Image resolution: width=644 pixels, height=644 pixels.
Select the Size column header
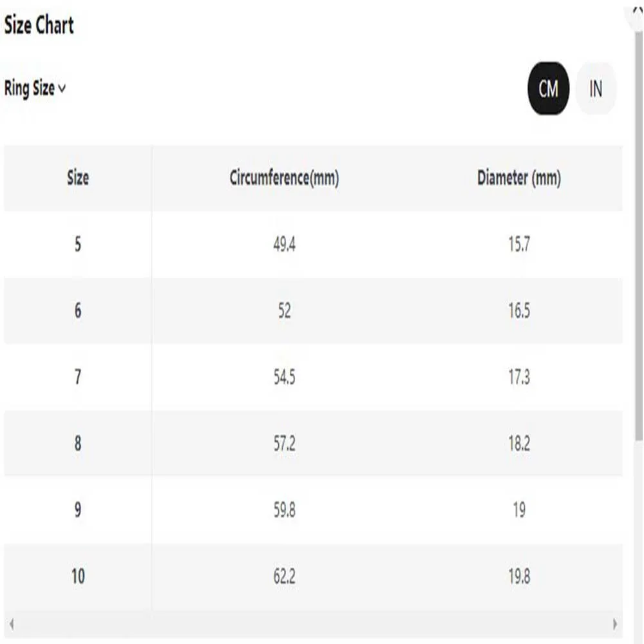tap(78, 178)
